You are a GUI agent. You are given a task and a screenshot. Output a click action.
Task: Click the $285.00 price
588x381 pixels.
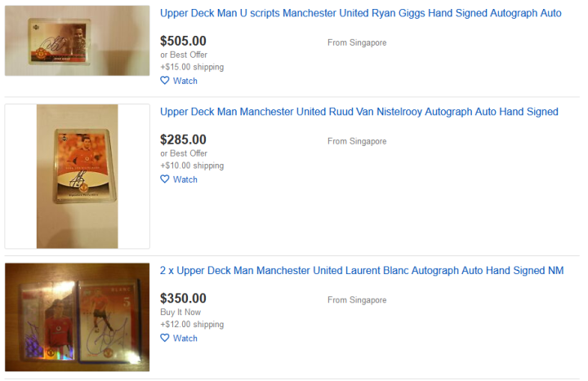183,140
